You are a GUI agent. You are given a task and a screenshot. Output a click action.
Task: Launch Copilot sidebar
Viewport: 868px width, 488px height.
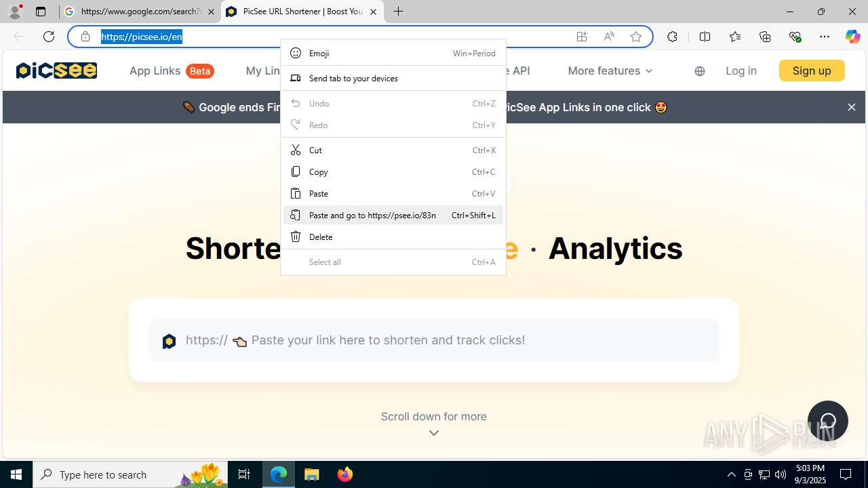pyautogui.click(x=853, y=37)
